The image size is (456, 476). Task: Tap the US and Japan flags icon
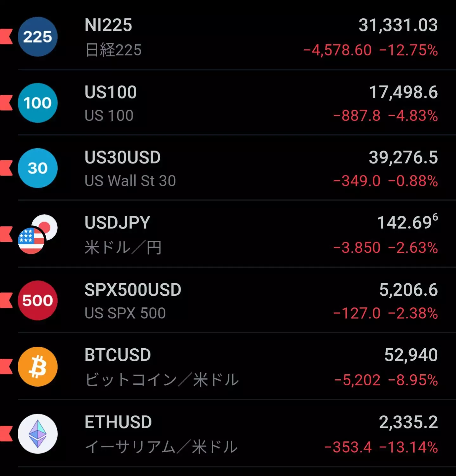tap(37, 234)
